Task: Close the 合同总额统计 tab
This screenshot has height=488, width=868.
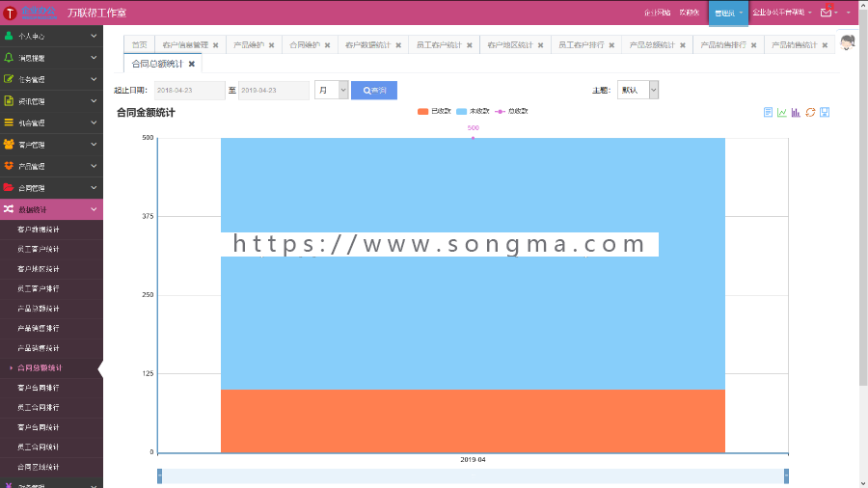Action: 192,65
